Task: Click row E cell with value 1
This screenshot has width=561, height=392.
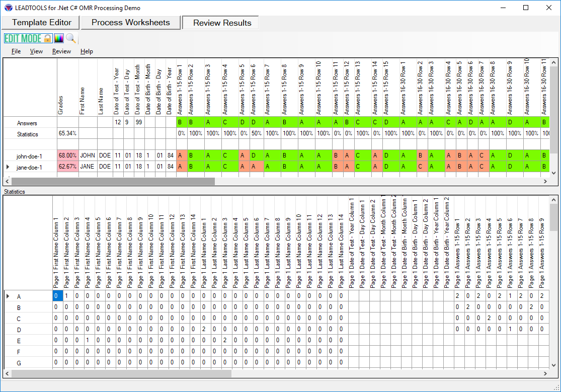Action: 90,340
